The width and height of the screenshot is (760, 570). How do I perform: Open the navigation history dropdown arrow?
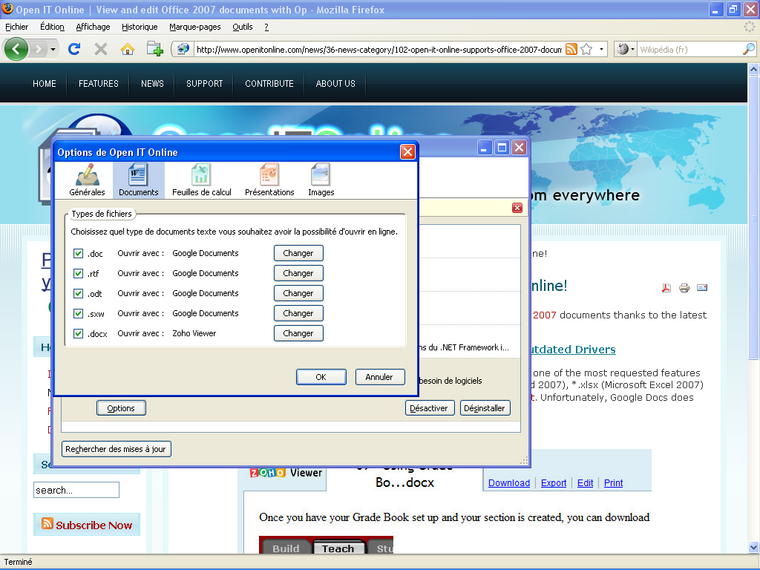point(53,49)
